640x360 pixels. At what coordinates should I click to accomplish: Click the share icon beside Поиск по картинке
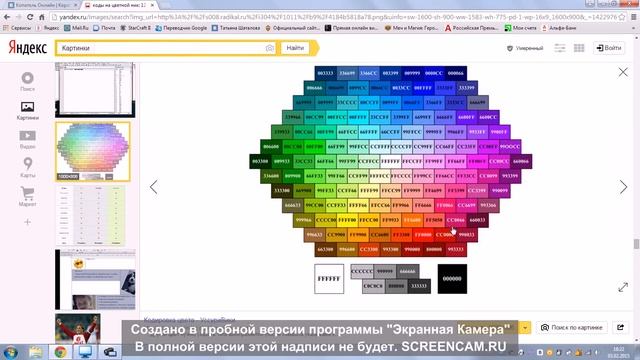pos(620,327)
